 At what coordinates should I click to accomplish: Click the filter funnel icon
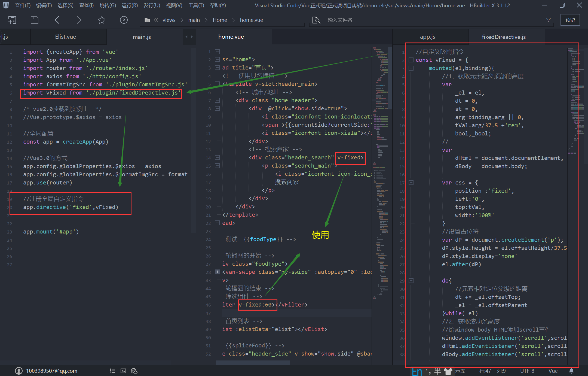point(548,20)
